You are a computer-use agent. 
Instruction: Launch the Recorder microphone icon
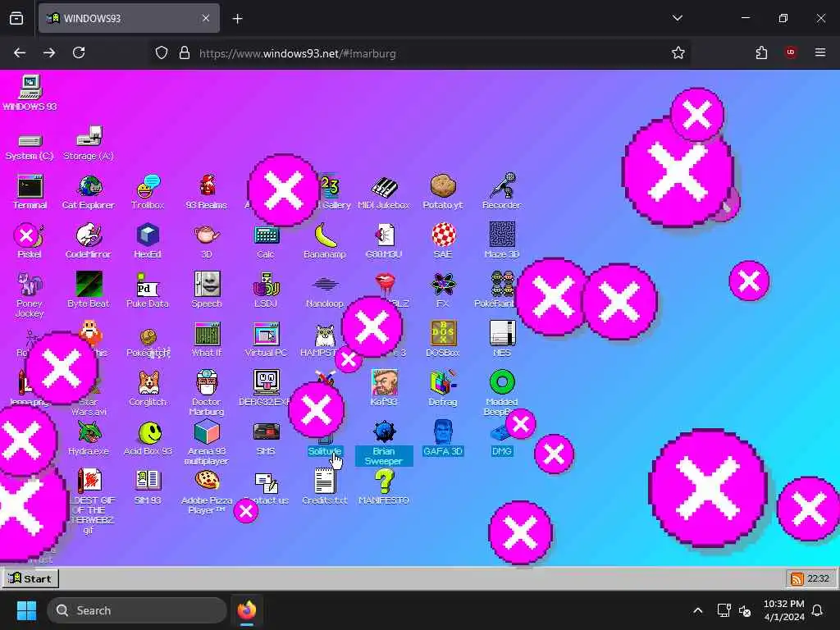tap(502, 186)
